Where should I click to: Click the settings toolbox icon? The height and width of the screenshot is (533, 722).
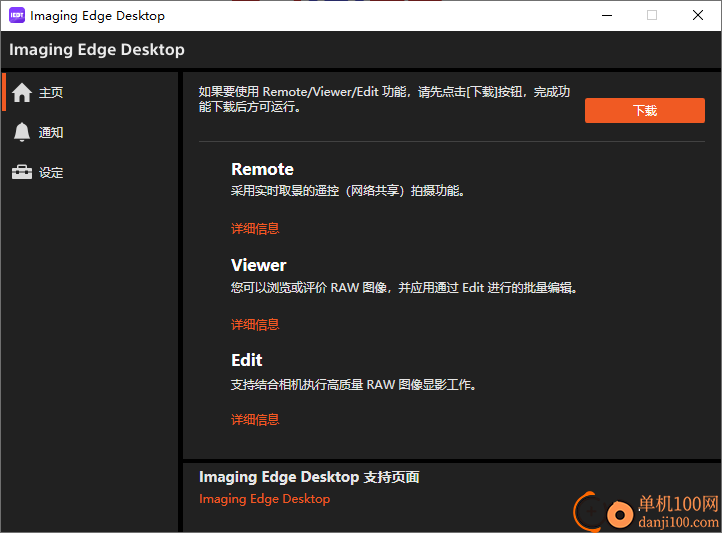click(x=22, y=172)
